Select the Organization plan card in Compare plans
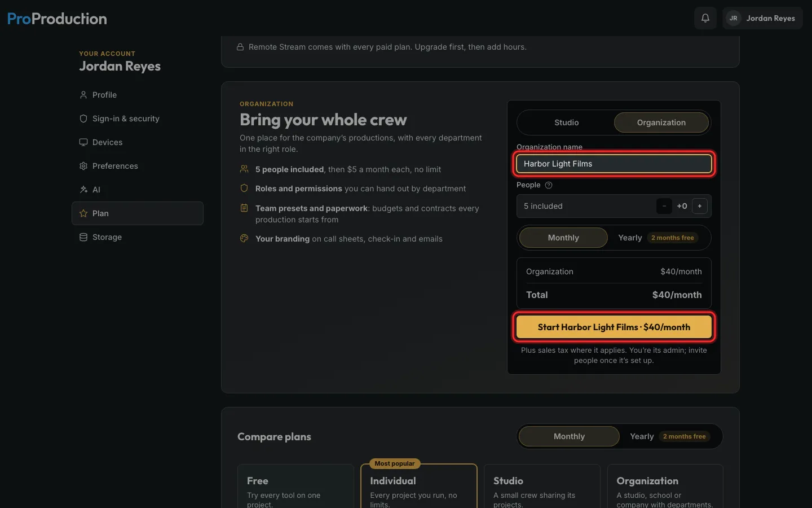Viewport: 812px width, 508px height. click(x=665, y=486)
